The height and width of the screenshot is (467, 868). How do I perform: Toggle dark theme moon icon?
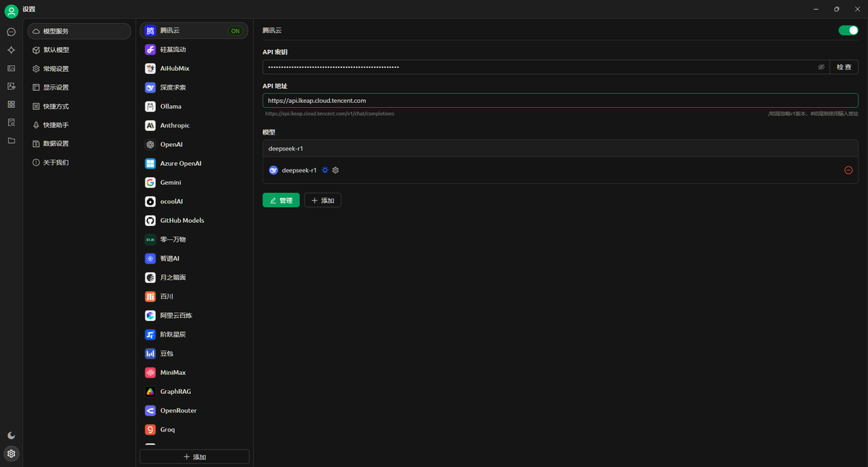point(11,435)
